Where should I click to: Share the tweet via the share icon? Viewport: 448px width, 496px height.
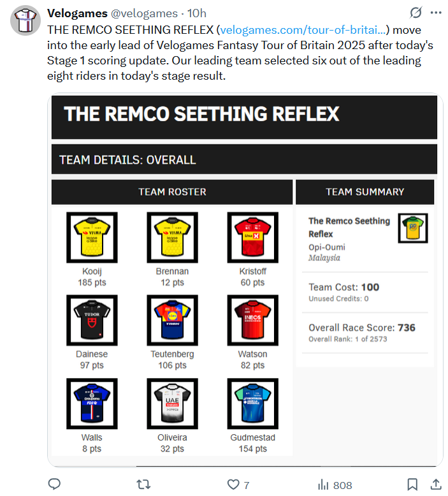click(x=436, y=485)
